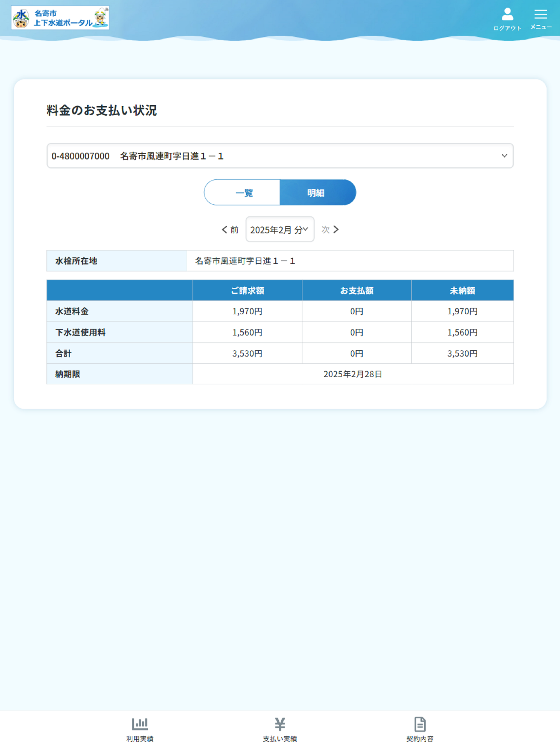This screenshot has width=560, height=747.
Task: Click 水道料金 billed amount 1,970円
Action: (x=247, y=311)
